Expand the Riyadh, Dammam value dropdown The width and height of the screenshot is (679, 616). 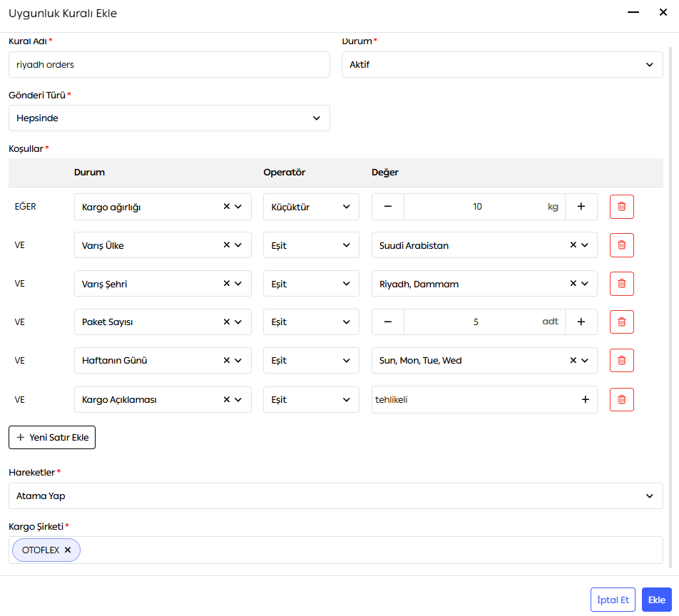pos(585,284)
